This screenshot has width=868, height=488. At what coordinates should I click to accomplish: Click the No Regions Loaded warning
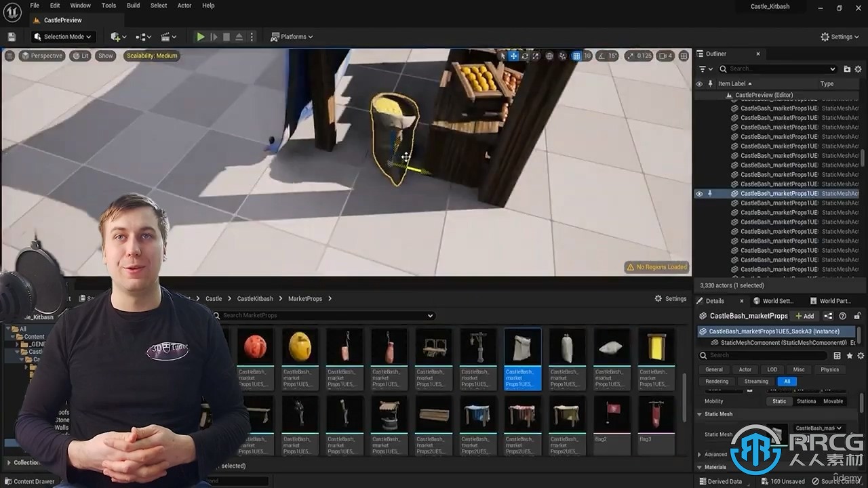[656, 267]
